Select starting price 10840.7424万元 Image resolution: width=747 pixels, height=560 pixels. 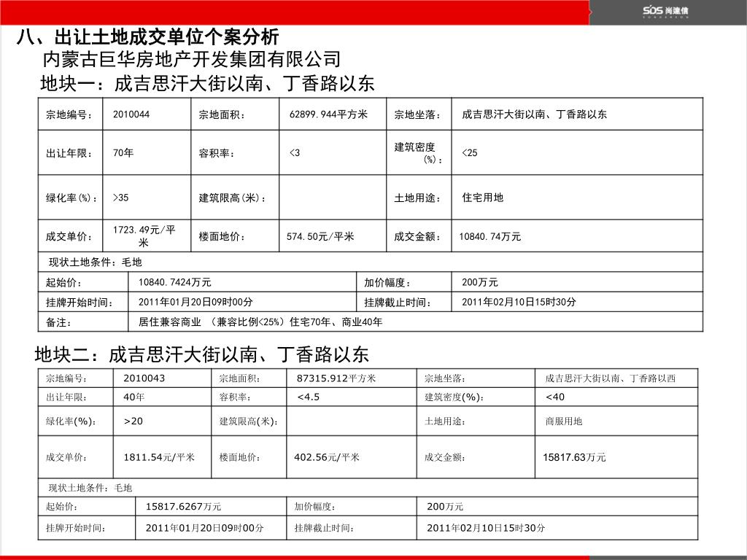pos(174,282)
